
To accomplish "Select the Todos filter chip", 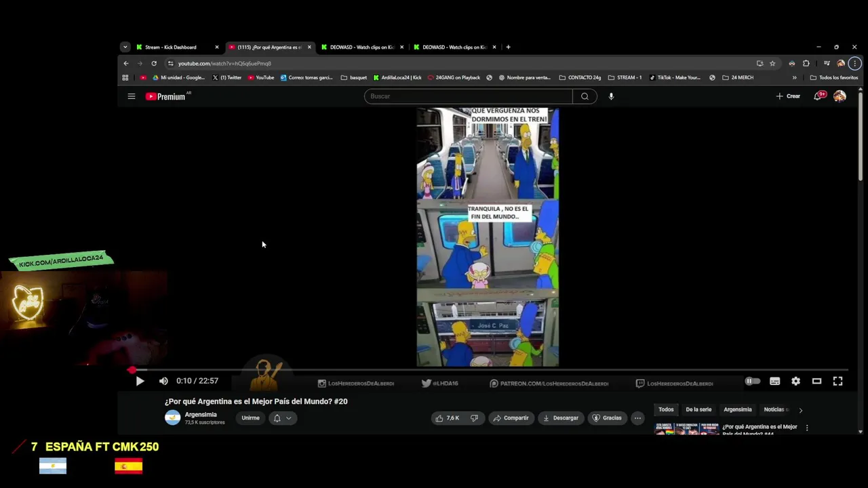I will (666, 409).
